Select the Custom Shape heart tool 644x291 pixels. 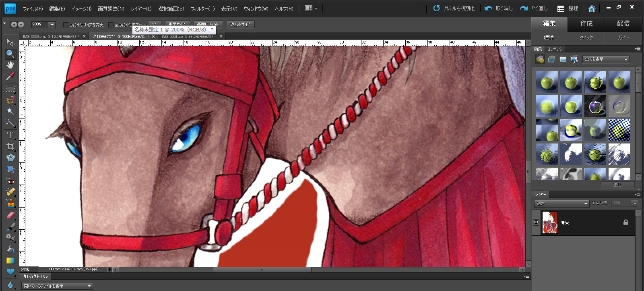pyautogui.click(x=10, y=272)
